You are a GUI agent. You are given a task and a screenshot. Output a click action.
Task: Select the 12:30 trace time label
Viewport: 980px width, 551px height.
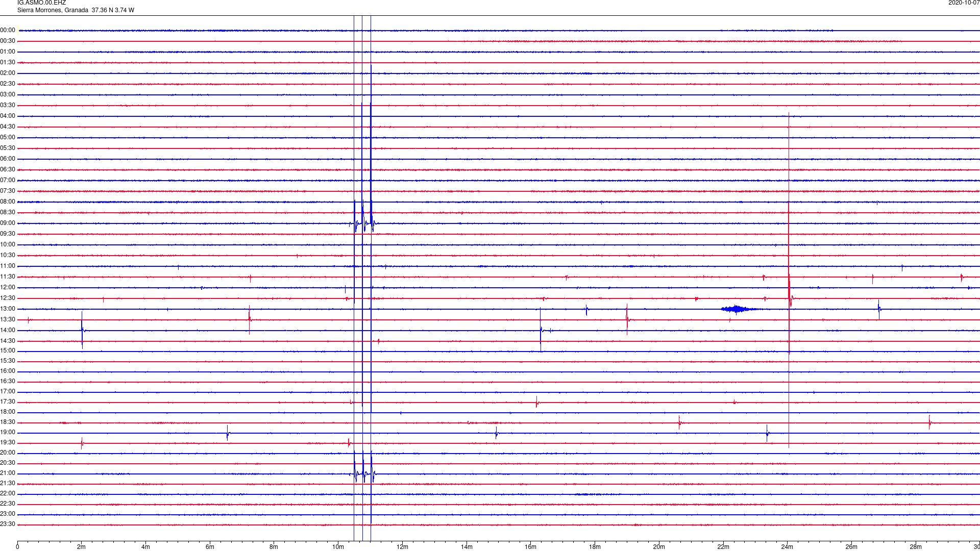tap(8, 298)
